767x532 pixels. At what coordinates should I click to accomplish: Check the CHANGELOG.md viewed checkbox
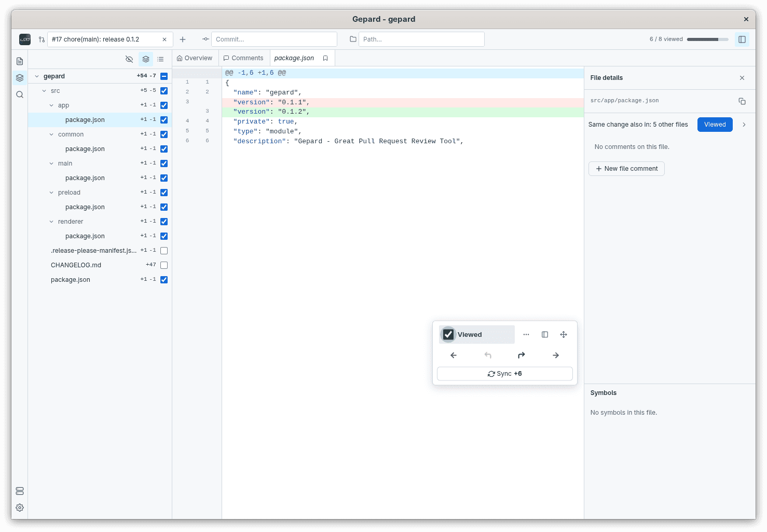pos(164,265)
